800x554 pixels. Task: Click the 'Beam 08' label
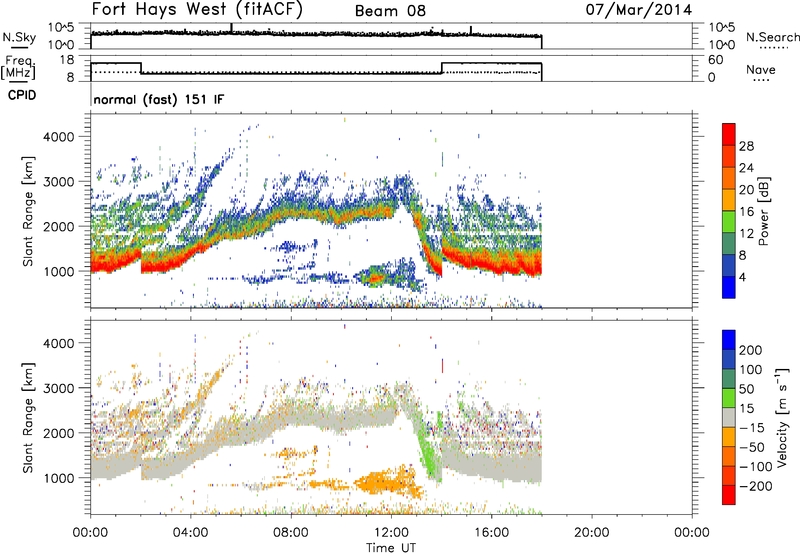pos(390,11)
